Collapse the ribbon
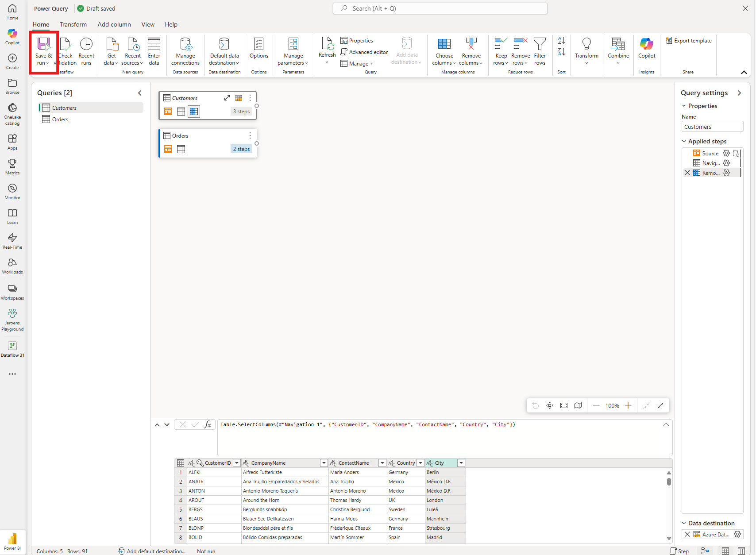This screenshot has width=756, height=555. pyautogui.click(x=744, y=72)
